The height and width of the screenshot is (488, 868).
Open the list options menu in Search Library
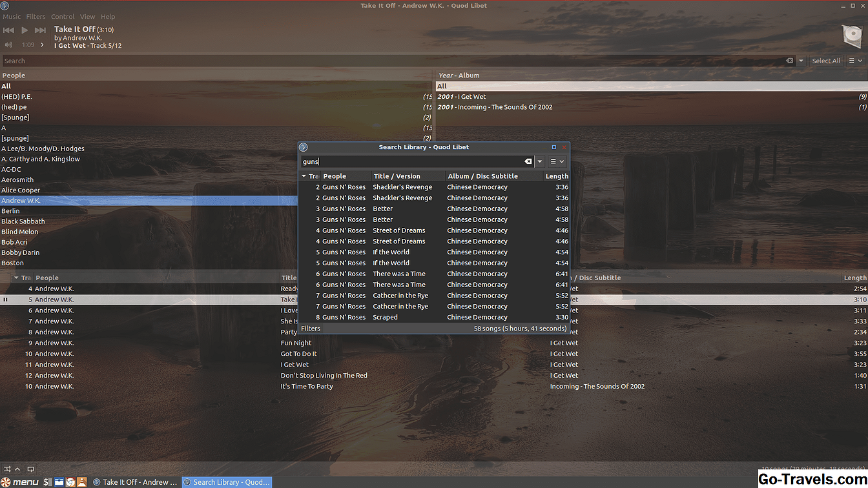tap(557, 161)
